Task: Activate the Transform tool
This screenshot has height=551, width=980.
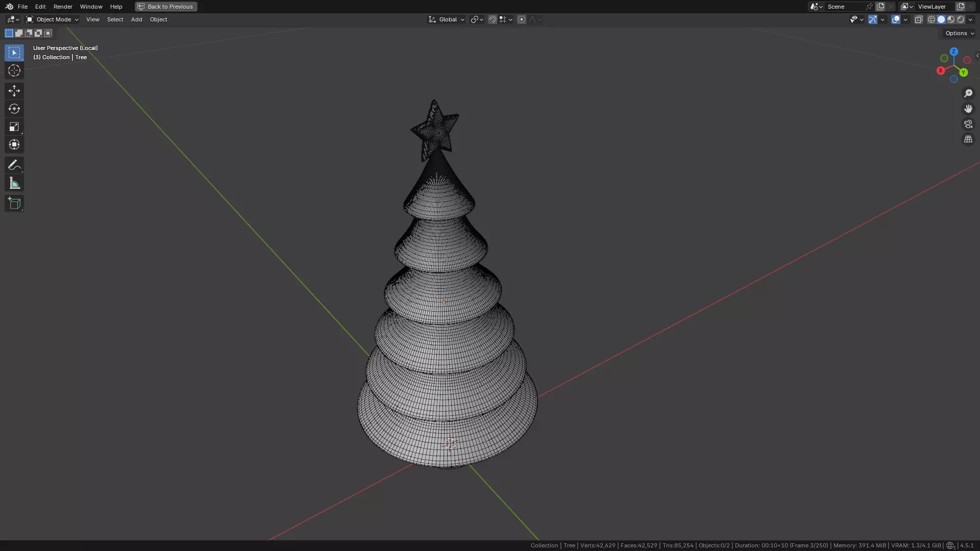Action: point(14,144)
